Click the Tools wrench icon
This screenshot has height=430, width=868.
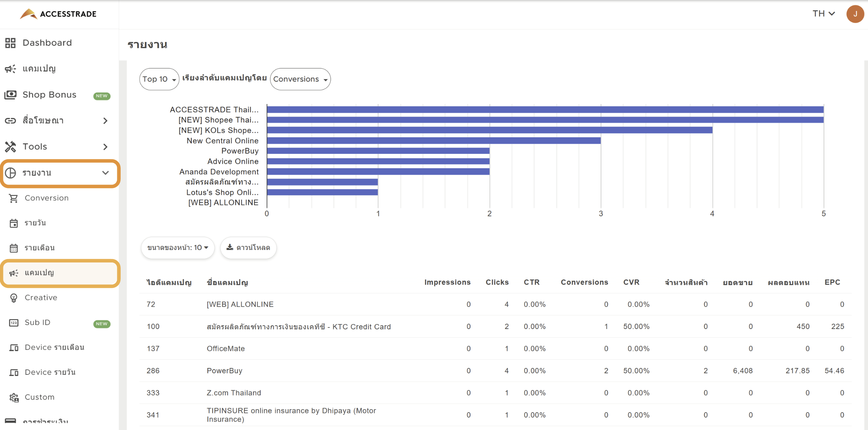click(11, 147)
